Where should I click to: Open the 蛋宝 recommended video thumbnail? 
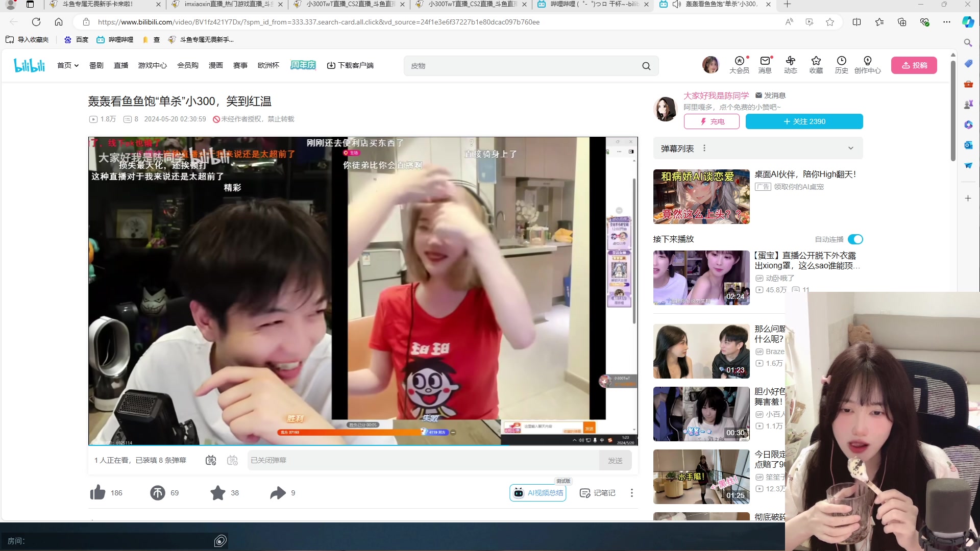701,278
